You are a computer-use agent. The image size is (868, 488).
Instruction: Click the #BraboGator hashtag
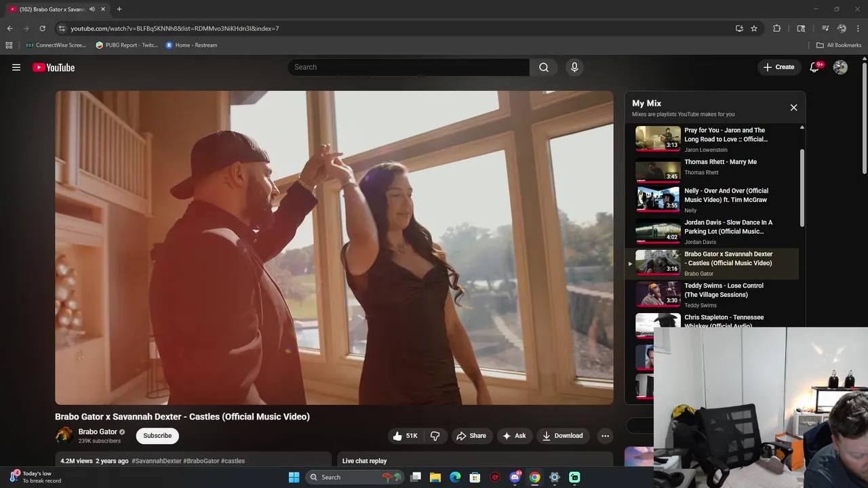201,461
